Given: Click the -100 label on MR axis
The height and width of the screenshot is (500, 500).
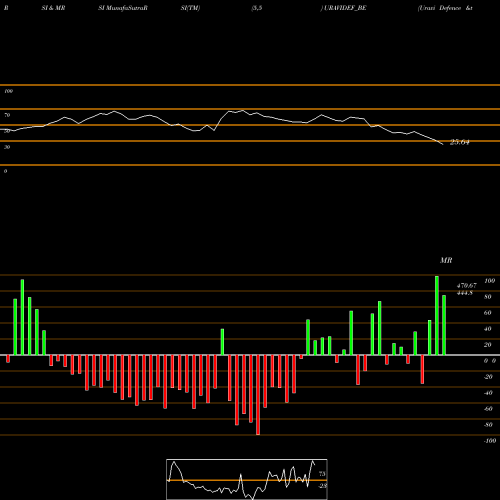Looking at the screenshot, I should pos(490,441).
